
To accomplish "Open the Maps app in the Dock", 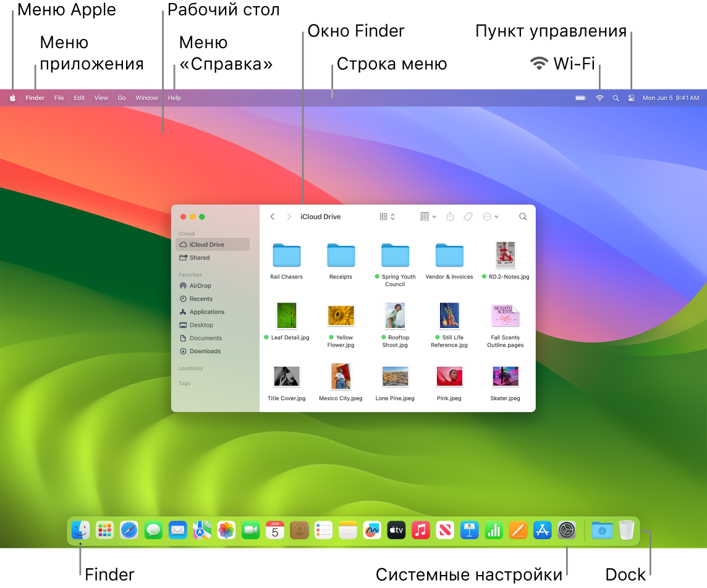I will click(x=201, y=530).
